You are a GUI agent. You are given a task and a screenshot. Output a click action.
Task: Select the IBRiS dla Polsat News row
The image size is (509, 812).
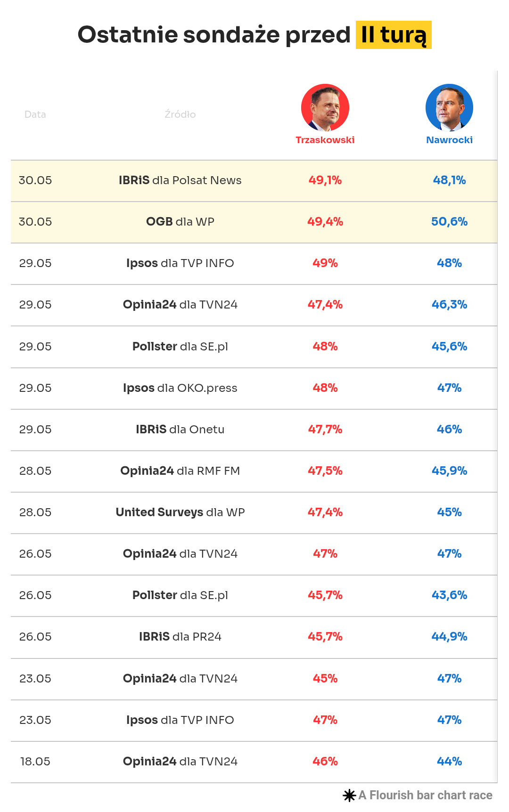[180, 180]
